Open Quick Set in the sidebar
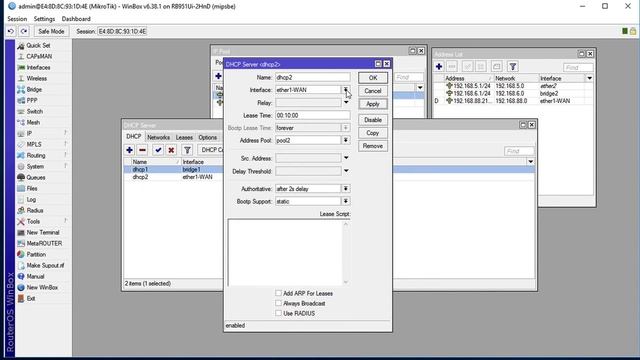The image size is (640, 360). pos(38,45)
